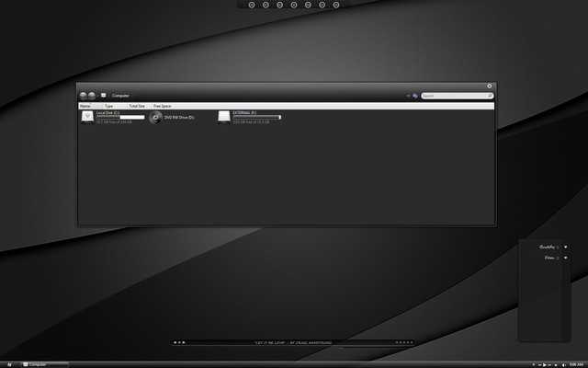This screenshot has height=368, width=588.
Task: Sort by the Total Size column
Action: 139,106
